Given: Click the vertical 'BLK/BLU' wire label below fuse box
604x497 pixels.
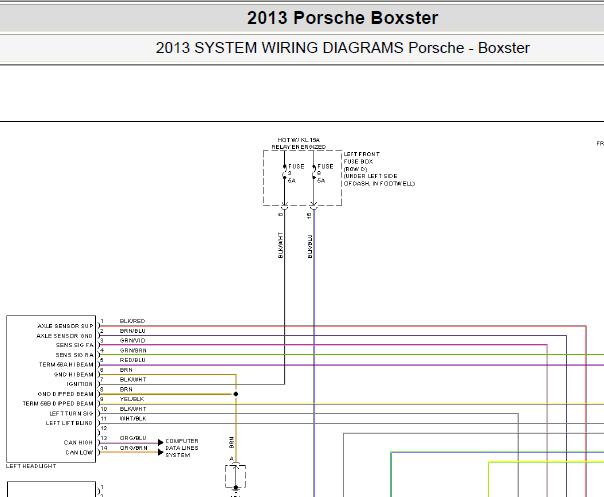Looking at the screenshot, I should pyautogui.click(x=310, y=246).
